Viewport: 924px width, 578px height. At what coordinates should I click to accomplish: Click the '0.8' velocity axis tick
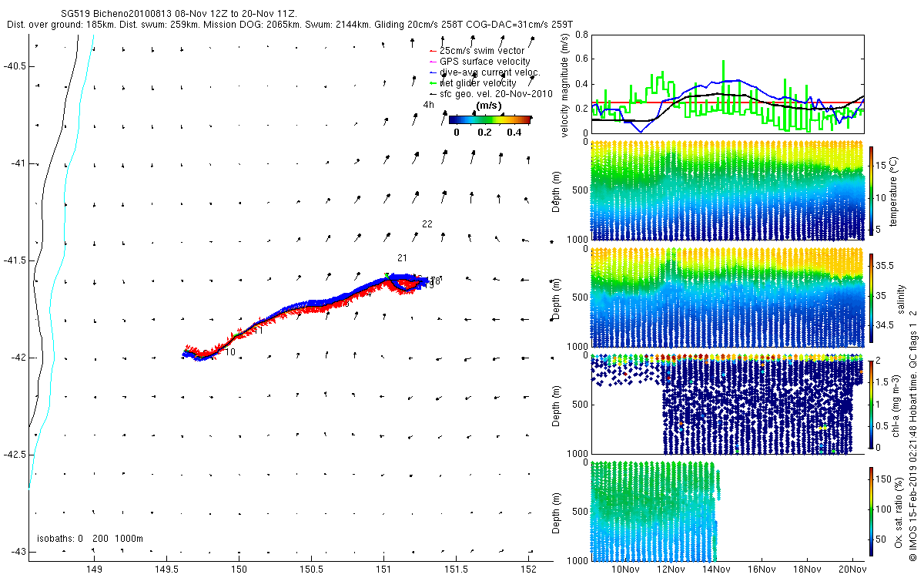[581, 35]
